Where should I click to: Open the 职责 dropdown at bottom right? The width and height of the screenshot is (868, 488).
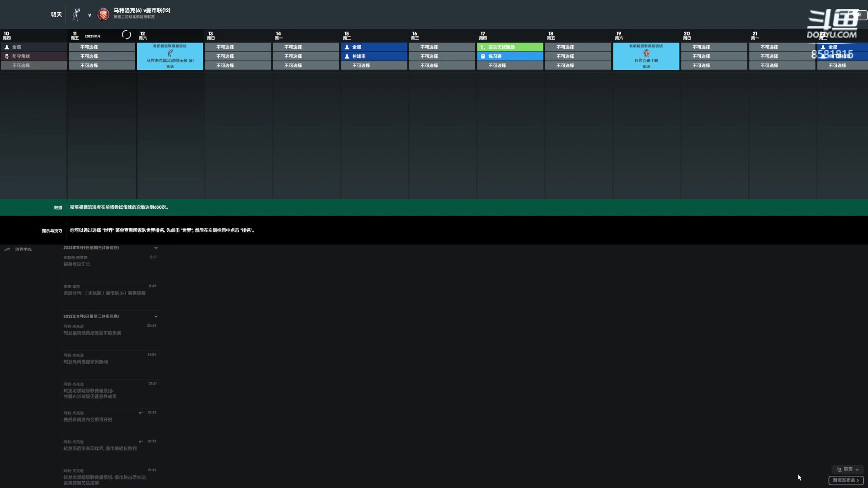click(848, 469)
